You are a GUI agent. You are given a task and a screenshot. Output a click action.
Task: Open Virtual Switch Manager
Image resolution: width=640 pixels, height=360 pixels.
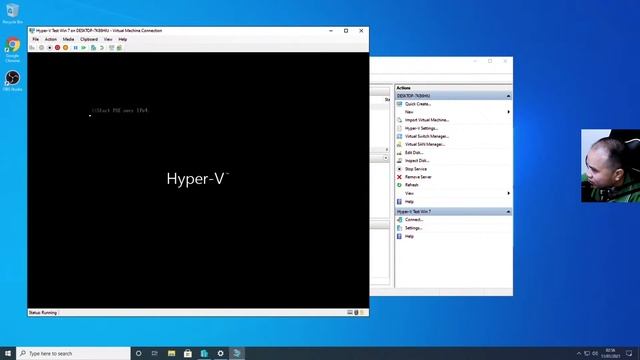427,136
